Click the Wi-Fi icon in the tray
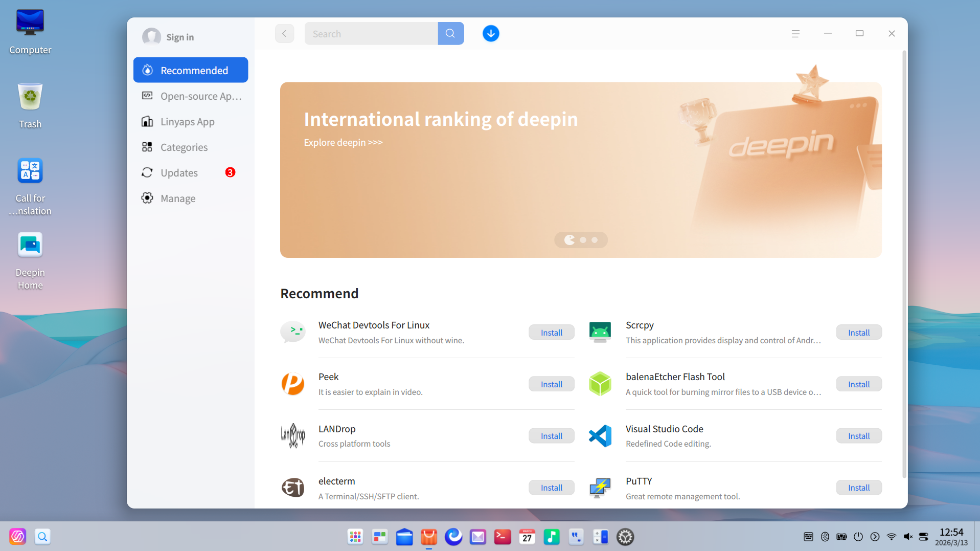980x551 pixels. click(892, 537)
